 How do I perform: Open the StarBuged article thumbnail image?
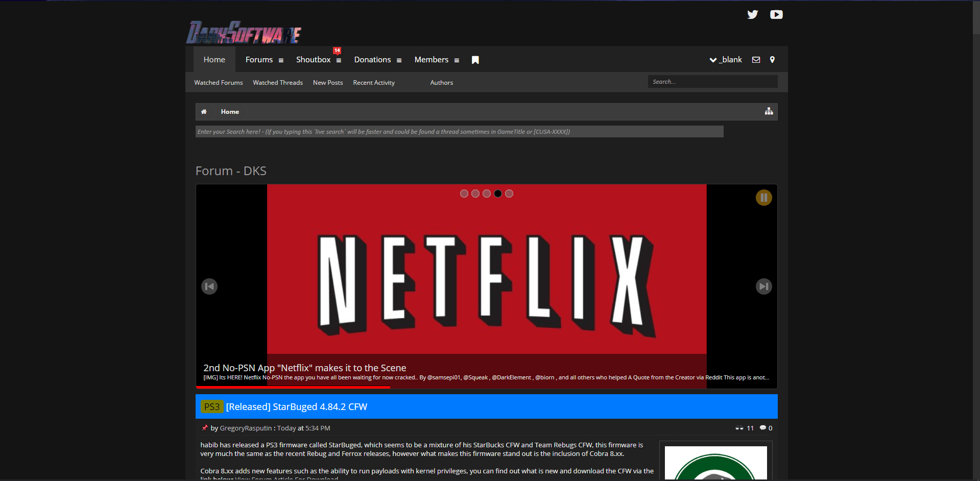715,462
